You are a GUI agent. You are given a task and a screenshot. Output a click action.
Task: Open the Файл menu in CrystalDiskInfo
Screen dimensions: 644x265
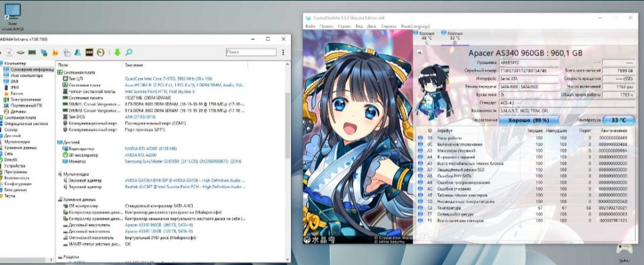click(311, 26)
